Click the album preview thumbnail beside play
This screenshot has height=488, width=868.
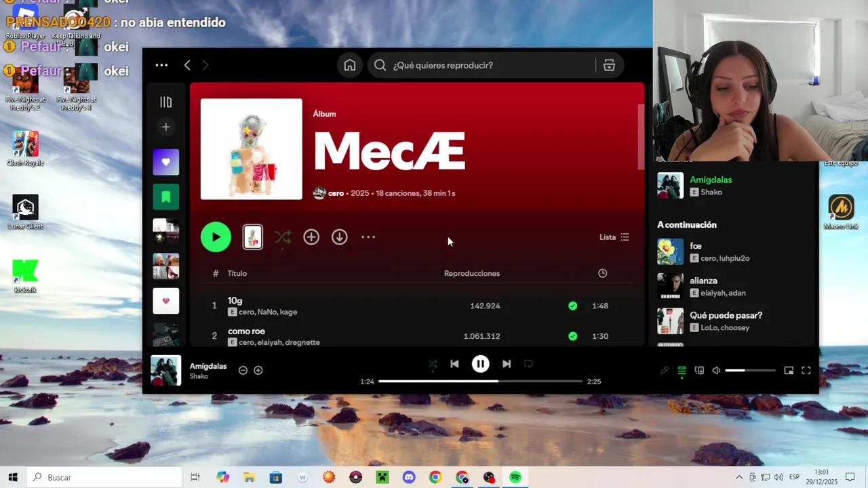pos(253,237)
